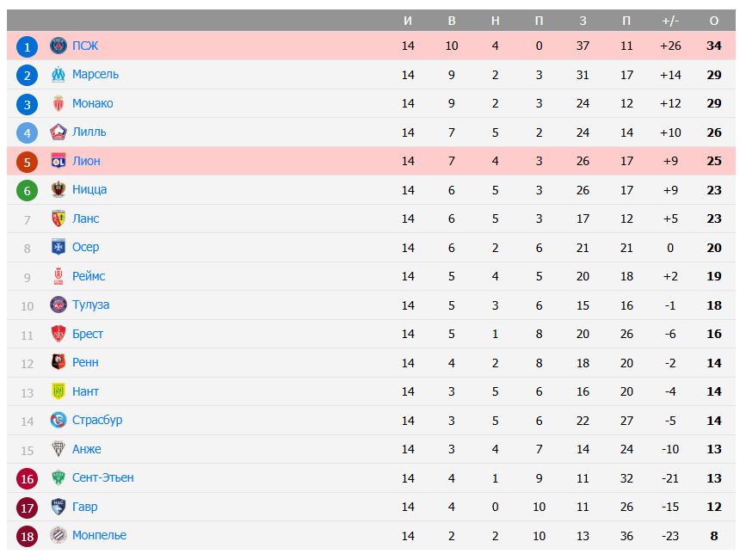Go to the Гавр team page
The height and width of the screenshot is (560, 740).
coord(84,507)
